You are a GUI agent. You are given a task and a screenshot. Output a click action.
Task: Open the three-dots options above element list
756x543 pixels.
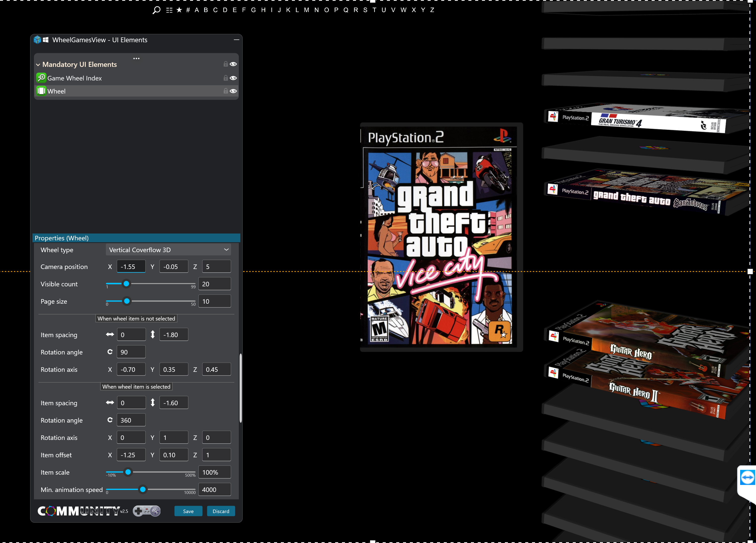[136, 59]
